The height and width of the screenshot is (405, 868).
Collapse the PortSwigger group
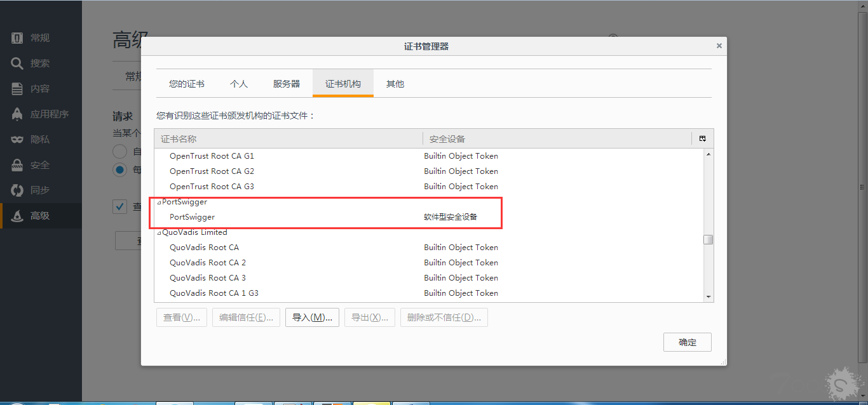(x=159, y=202)
